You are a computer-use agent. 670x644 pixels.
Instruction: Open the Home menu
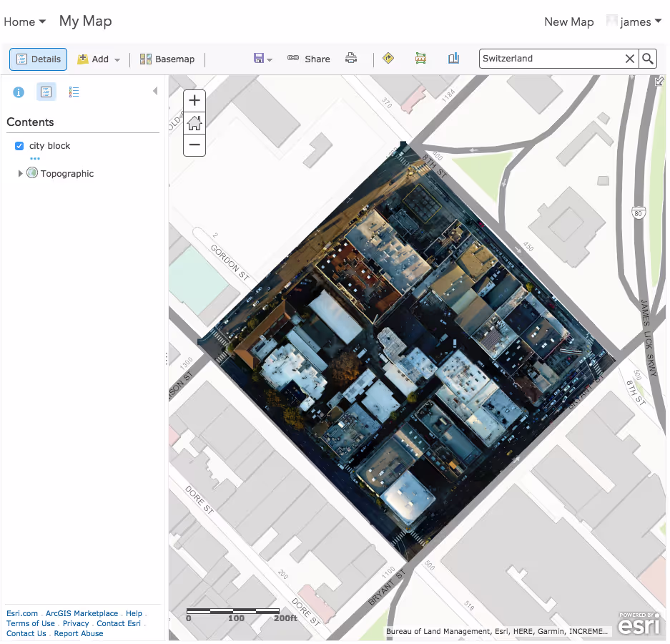coord(24,21)
